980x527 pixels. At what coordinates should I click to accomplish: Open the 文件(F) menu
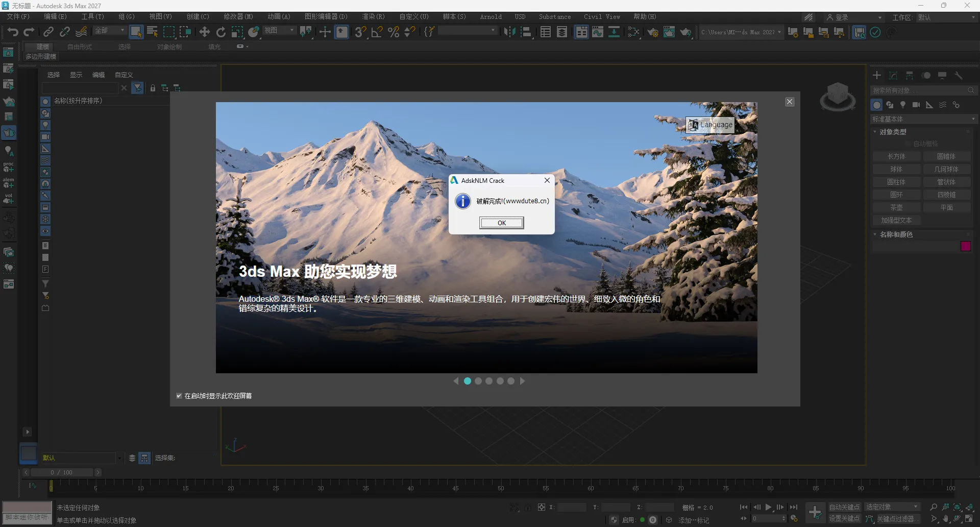click(18, 17)
